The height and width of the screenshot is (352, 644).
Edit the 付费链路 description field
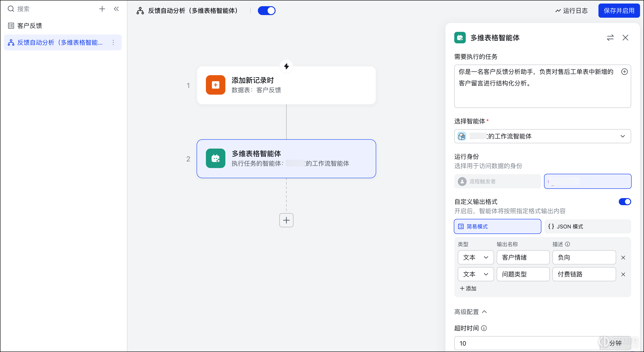[x=584, y=274]
